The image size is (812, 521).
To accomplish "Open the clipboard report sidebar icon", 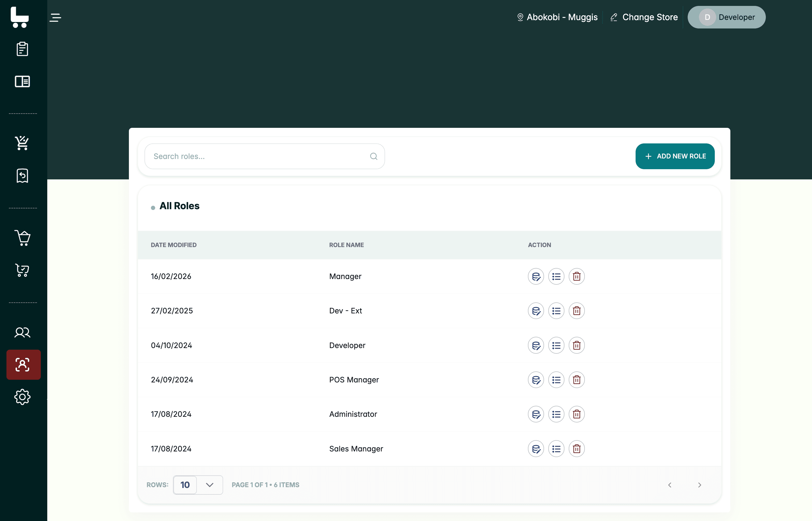I will (22, 49).
